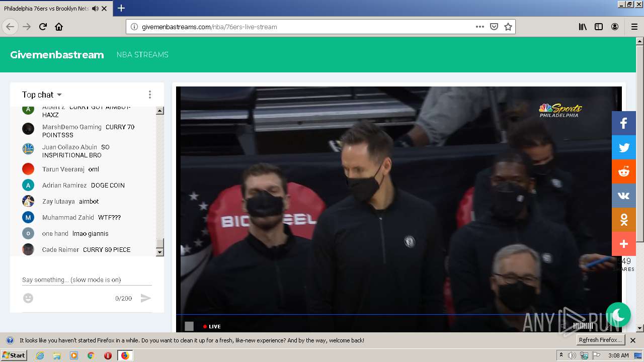644x362 pixels.
Task: Select Muhammad Zahid WTF??? message
Action: click(x=82, y=217)
